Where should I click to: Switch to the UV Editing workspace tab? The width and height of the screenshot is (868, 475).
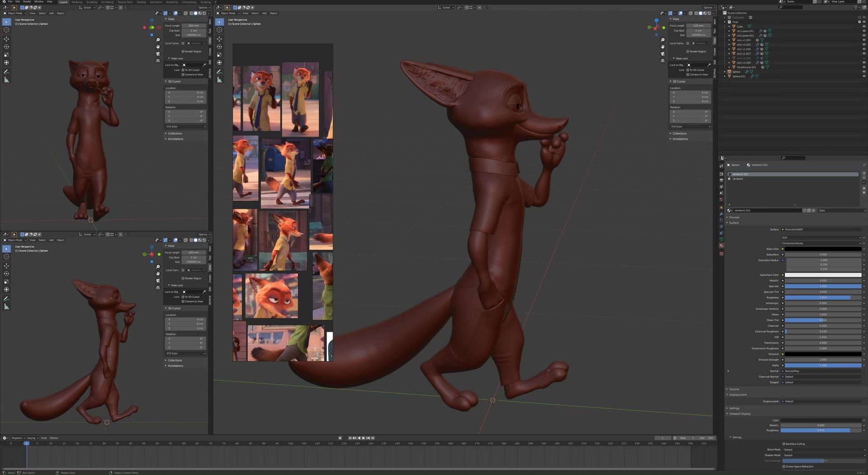(108, 2)
